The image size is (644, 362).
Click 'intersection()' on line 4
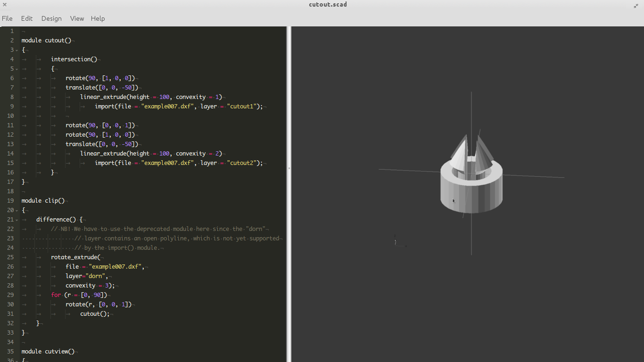coord(74,59)
